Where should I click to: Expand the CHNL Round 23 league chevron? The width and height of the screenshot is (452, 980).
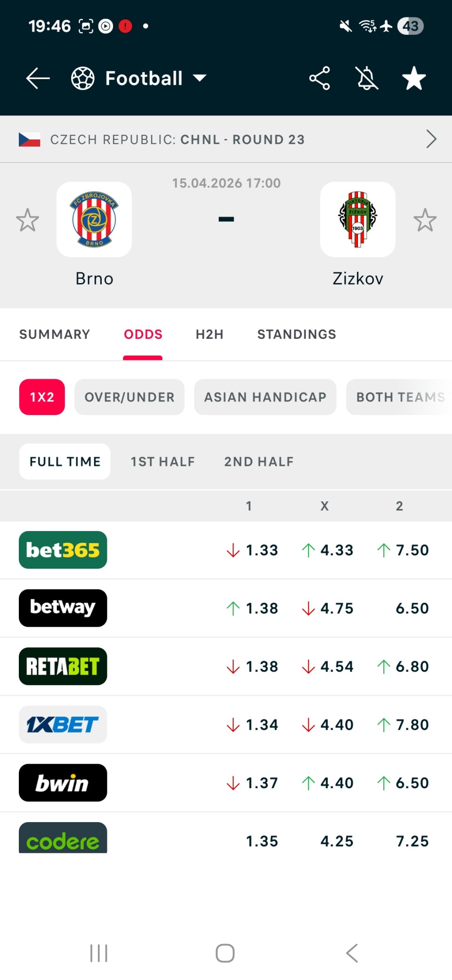coord(431,139)
